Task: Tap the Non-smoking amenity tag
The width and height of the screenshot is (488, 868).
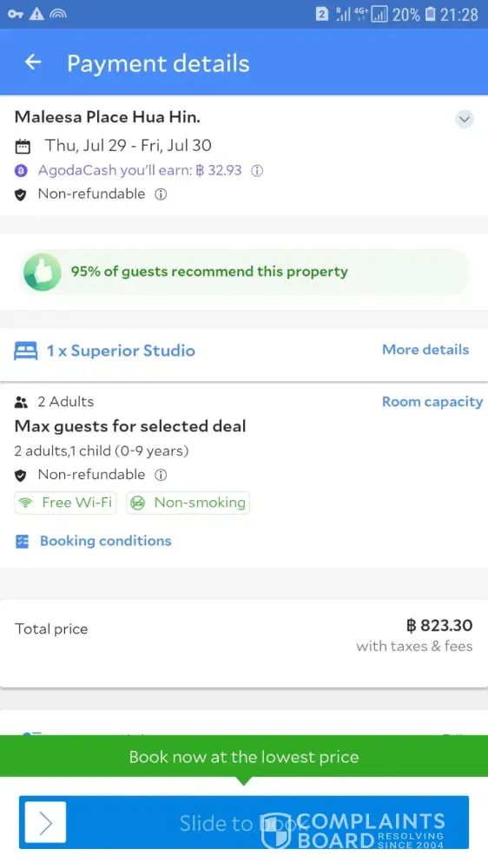Action: 188,503
